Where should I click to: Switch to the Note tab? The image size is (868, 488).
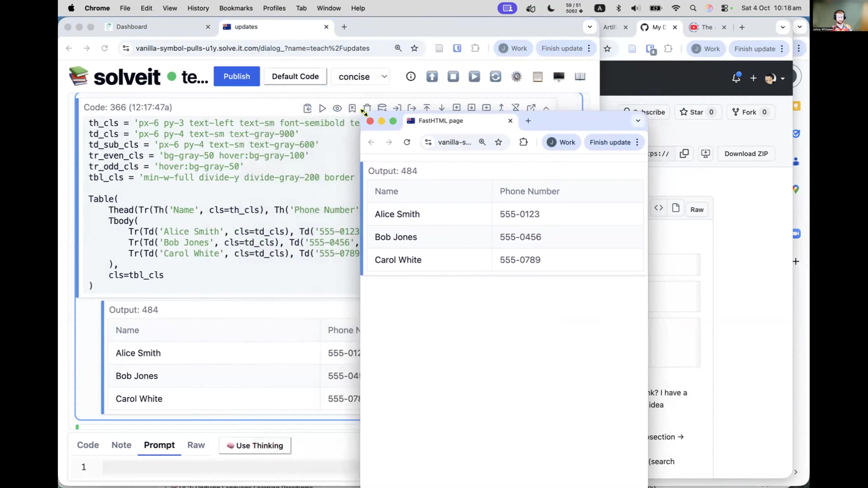(x=121, y=445)
